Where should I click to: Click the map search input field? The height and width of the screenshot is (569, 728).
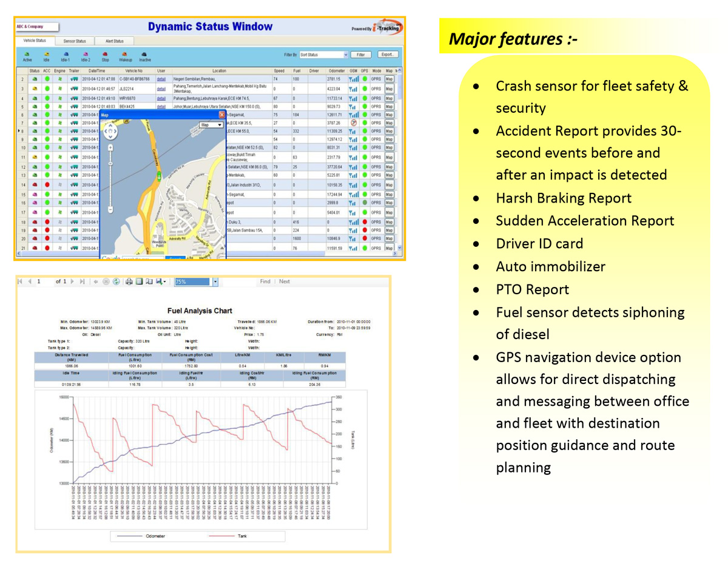pos(143,258)
